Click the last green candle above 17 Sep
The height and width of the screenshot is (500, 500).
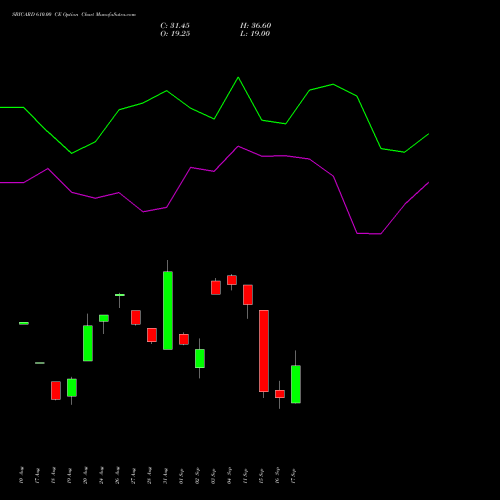click(x=296, y=384)
